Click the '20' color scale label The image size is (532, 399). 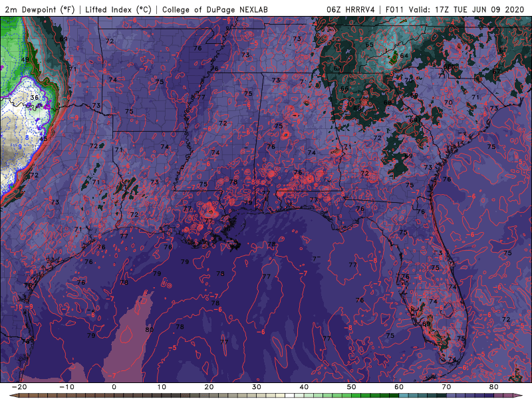coord(209,387)
